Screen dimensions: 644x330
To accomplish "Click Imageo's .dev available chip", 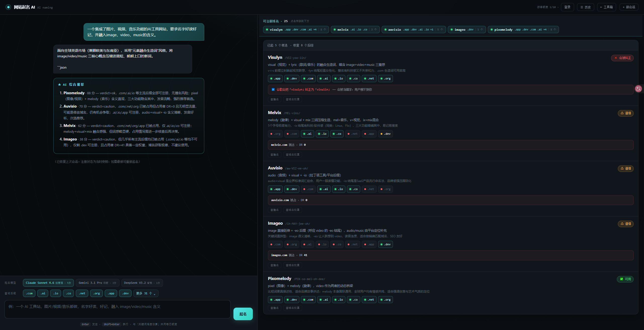I will coord(385,245).
